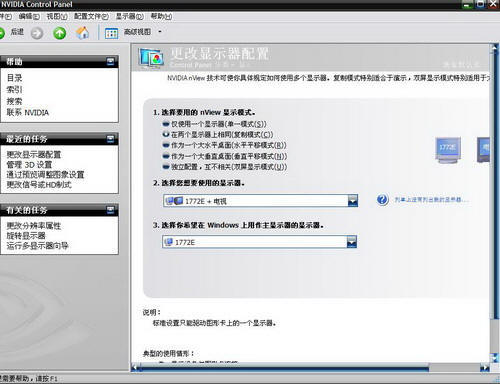Viewport: 500px width, 384px height.
Task: Open the 目录 help link
Action: tap(14, 78)
